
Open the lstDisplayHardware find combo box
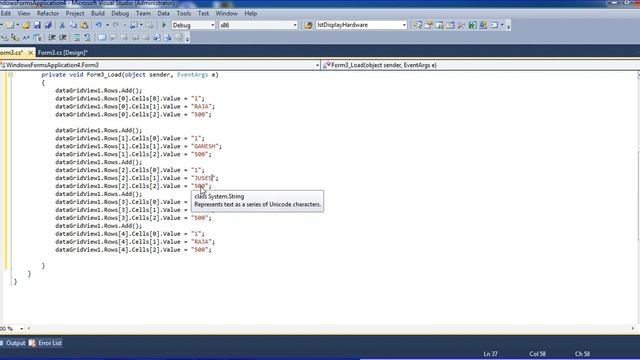click(361, 25)
